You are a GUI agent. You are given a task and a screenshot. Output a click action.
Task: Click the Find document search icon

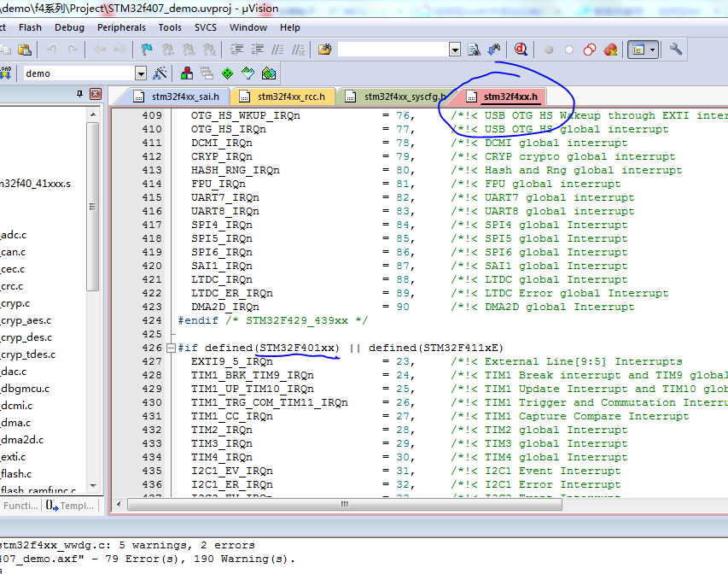[474, 50]
